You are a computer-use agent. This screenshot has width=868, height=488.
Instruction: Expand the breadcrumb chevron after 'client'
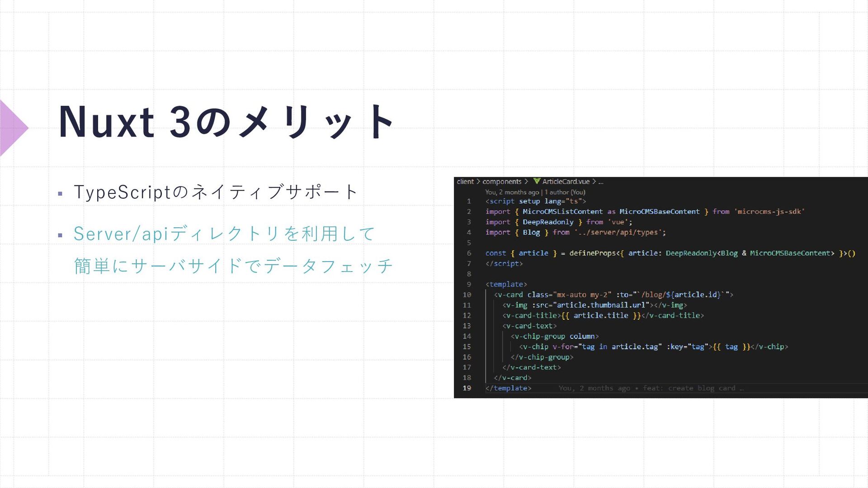[x=478, y=181]
